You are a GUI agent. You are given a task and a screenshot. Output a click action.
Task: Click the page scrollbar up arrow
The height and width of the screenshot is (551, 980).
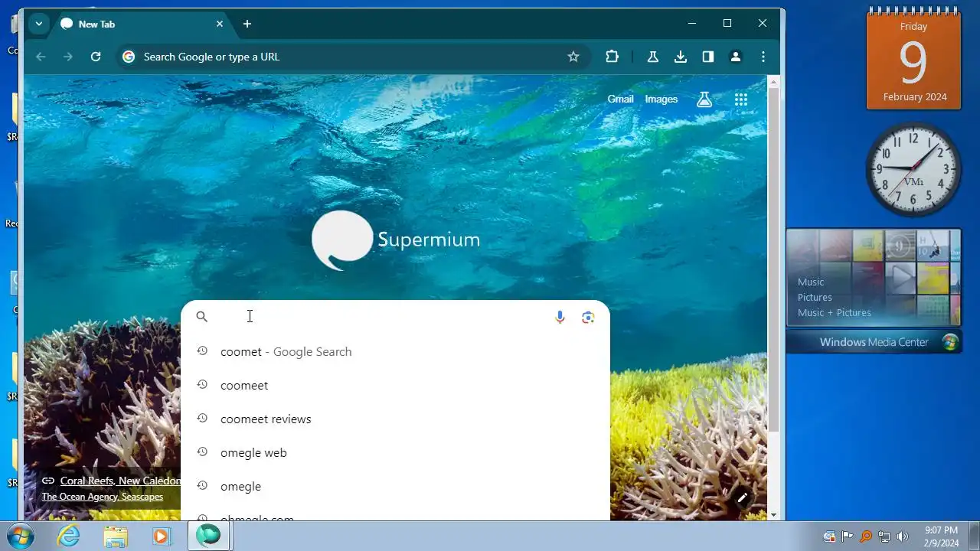click(x=773, y=81)
